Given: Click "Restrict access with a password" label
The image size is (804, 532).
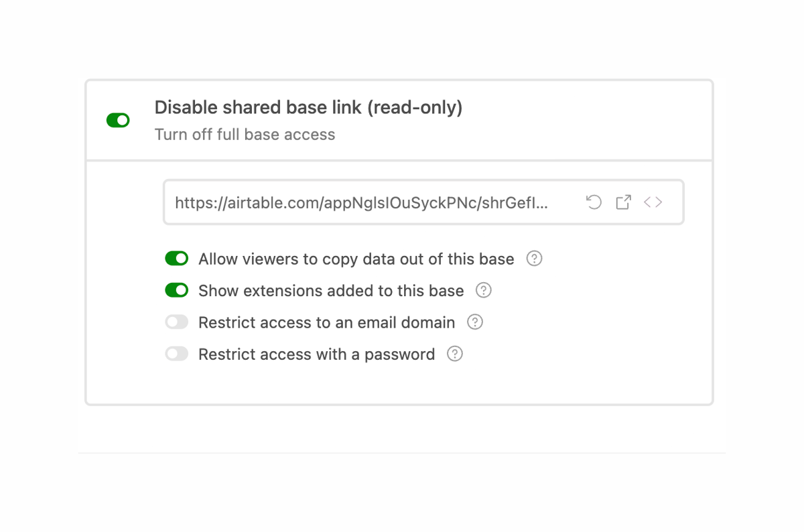Looking at the screenshot, I should (x=315, y=354).
